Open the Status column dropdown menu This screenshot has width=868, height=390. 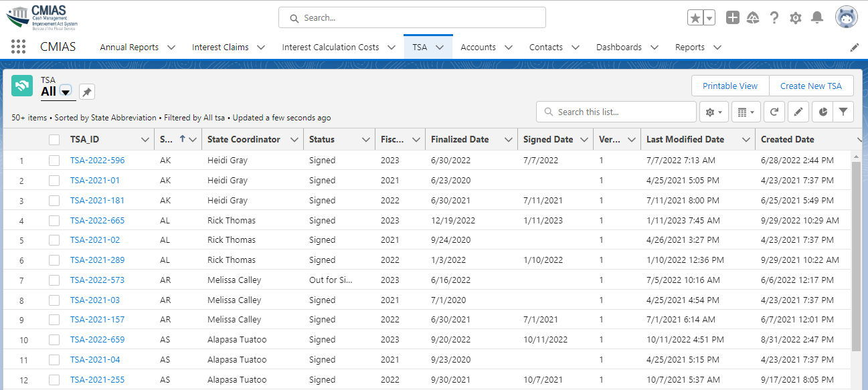(x=365, y=140)
